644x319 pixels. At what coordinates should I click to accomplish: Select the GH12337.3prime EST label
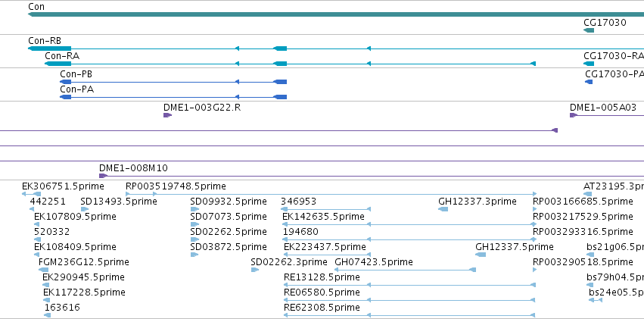coord(478,202)
